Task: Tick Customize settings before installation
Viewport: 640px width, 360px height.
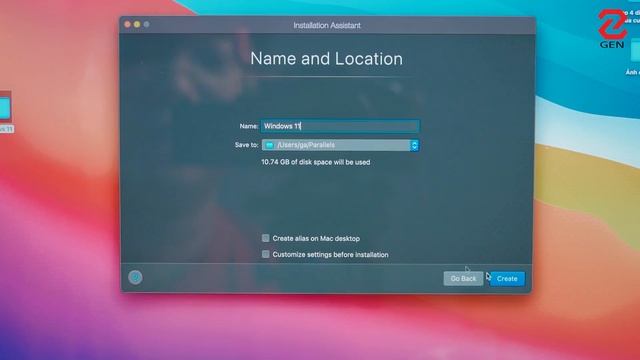Action: (265, 254)
